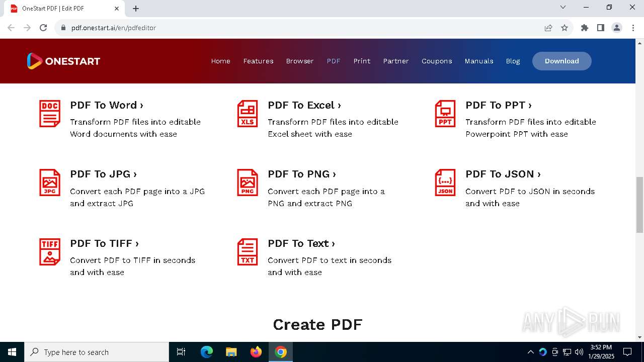Click the Create PDF heading
This screenshot has width=644, height=362.
[x=317, y=324]
